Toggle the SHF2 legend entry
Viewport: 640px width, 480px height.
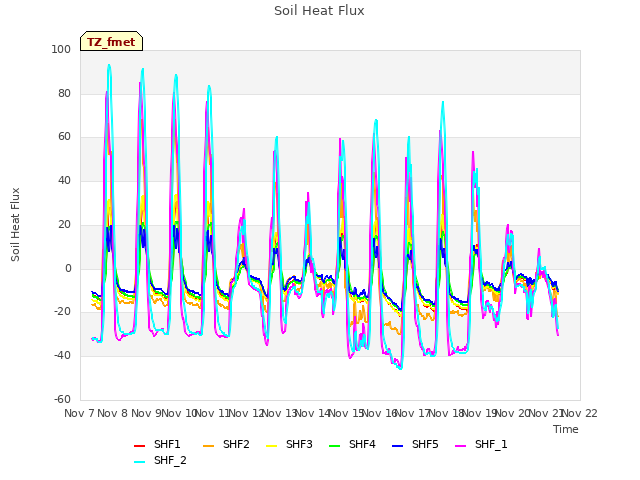[x=226, y=444]
